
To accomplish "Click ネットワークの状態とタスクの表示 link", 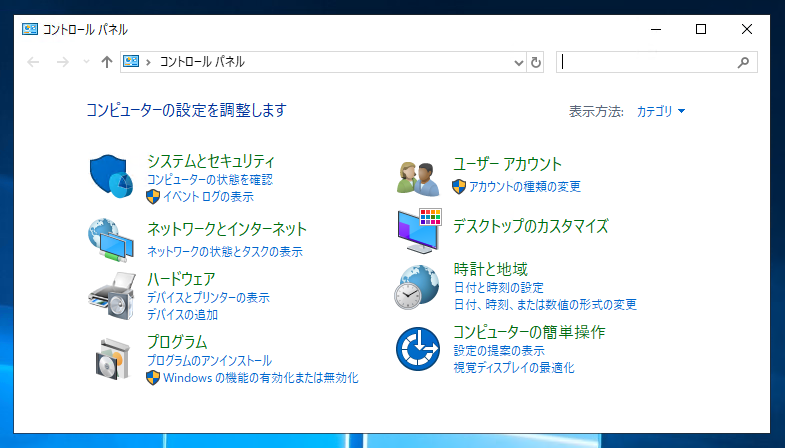I will click(x=225, y=251).
